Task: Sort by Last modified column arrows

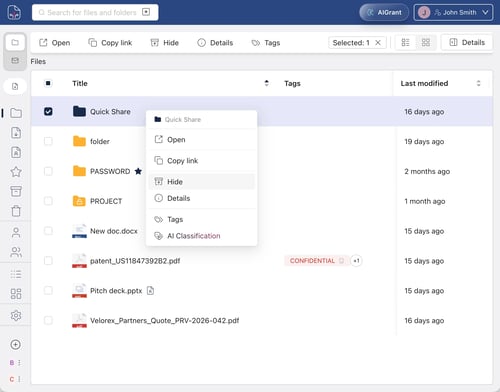Action: [479, 83]
